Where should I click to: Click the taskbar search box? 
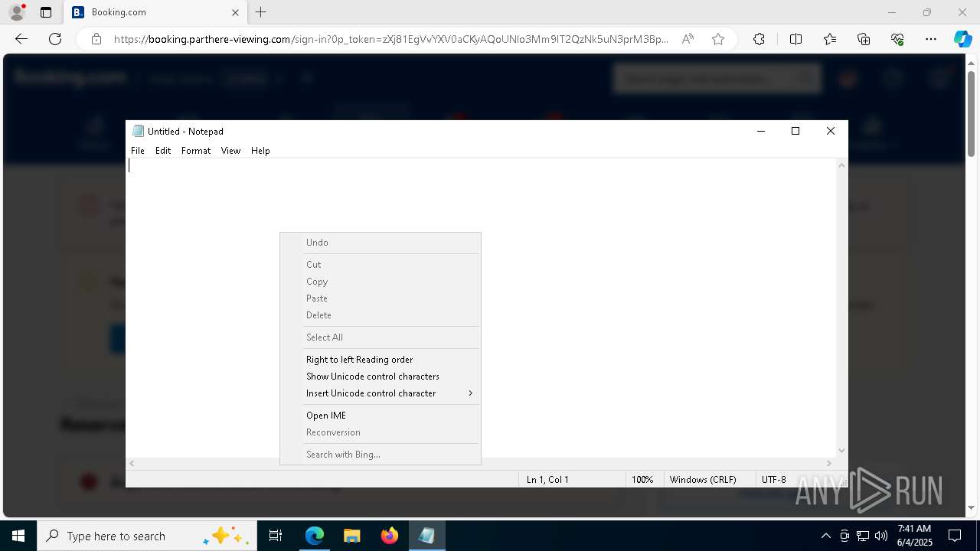pos(146,536)
